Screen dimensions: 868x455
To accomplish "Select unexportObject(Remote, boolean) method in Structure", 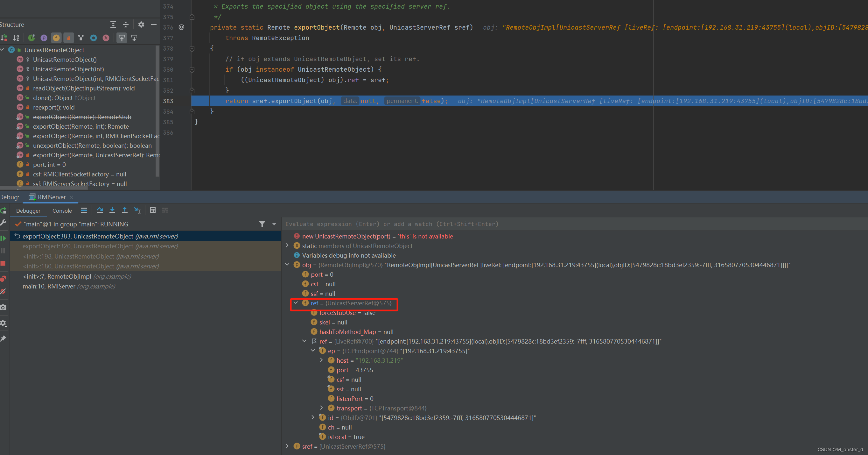I will click(92, 146).
